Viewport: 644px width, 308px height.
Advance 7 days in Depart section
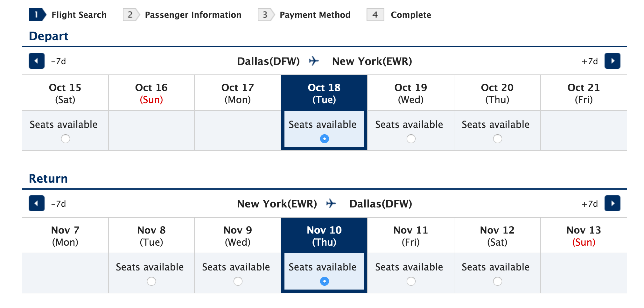click(x=612, y=61)
